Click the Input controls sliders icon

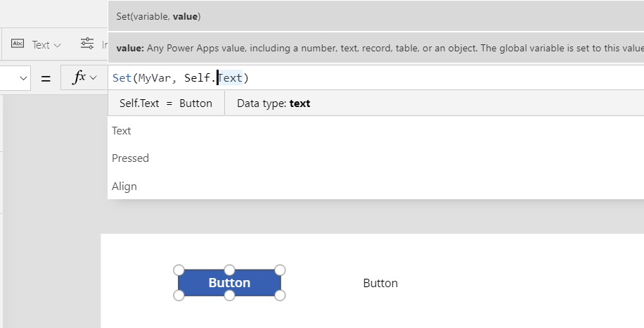pyautogui.click(x=87, y=44)
